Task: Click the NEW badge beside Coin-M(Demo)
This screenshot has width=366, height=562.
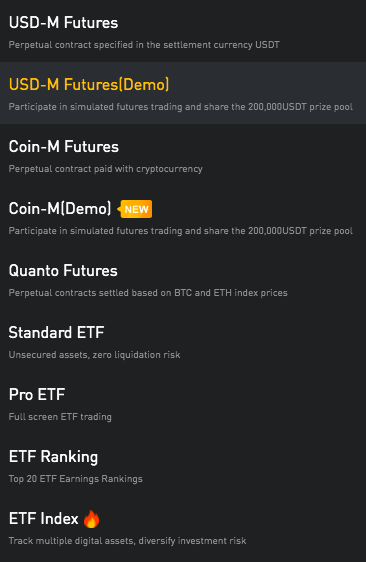Action: 135,209
